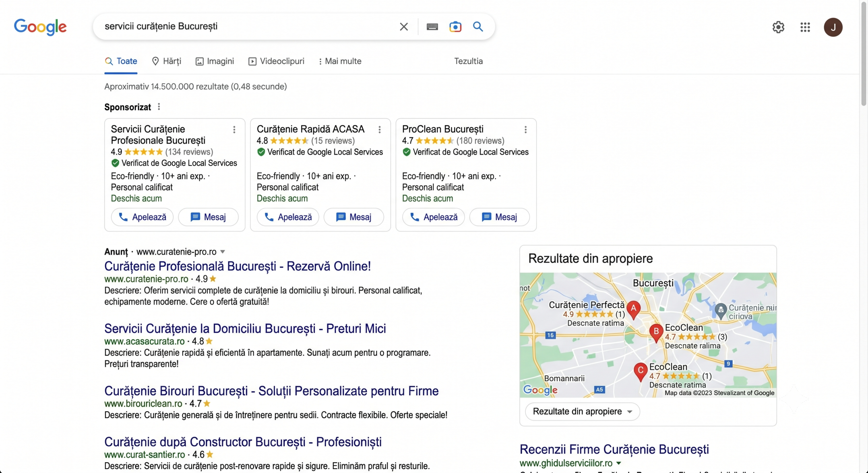Screen dimensions: 868x473
Task: Click www.acasacurata.ro green URL
Action: click(144, 341)
